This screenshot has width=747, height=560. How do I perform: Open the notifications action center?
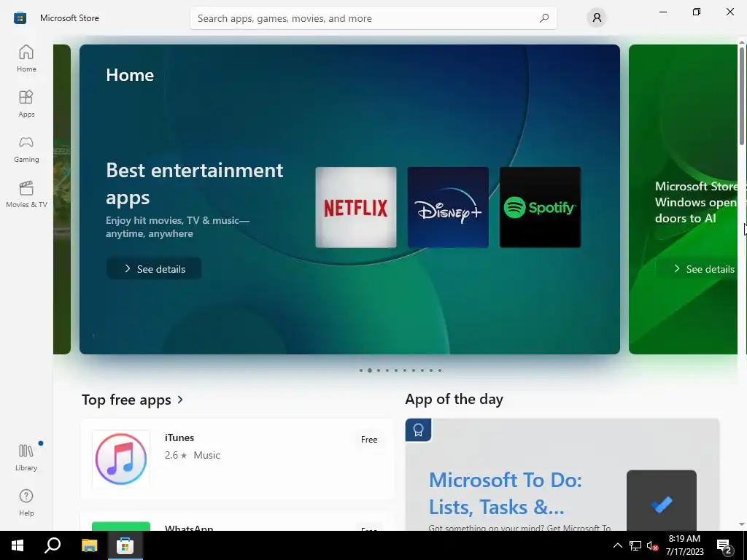[x=724, y=546]
